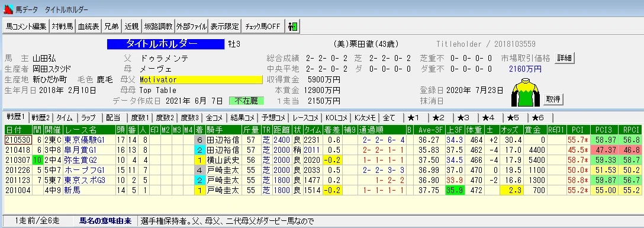Click Ave-3F column header
644x228 pixels.
(429, 130)
